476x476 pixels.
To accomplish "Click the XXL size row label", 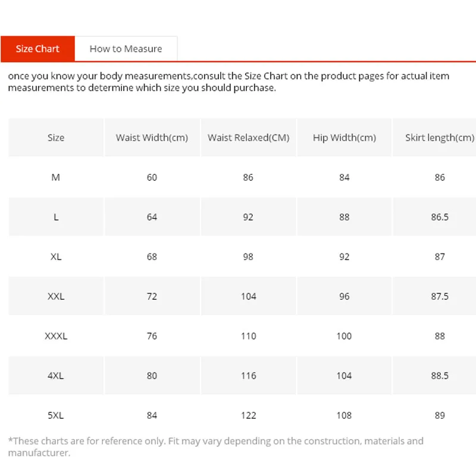I will click(56, 296).
